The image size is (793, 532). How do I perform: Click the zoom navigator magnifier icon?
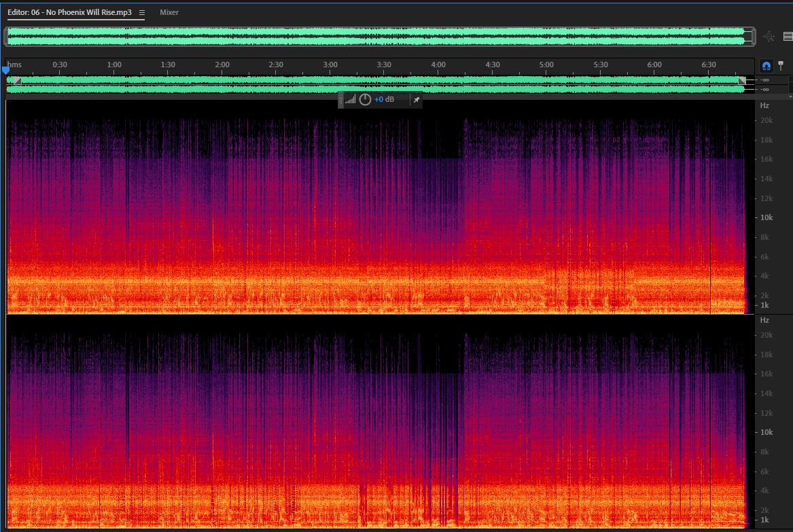[x=769, y=37]
